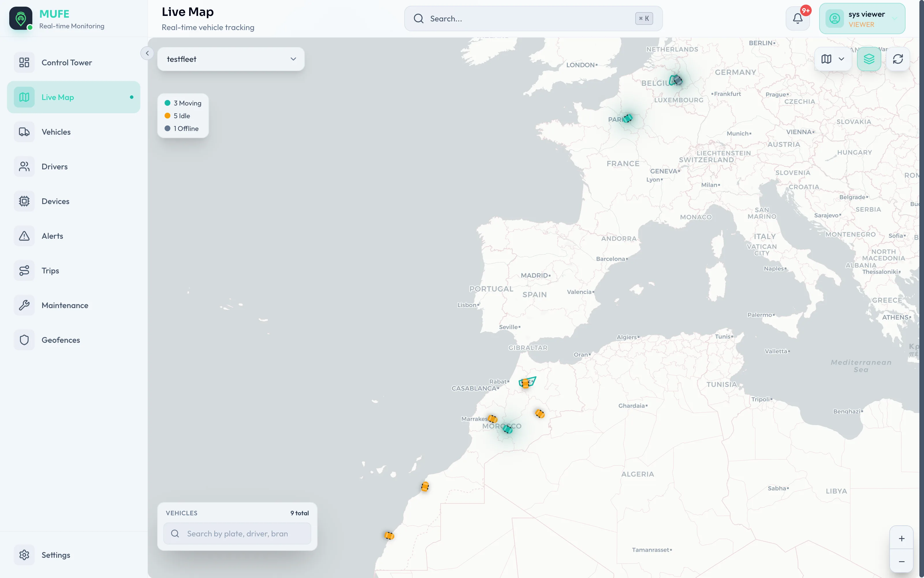Open the map style dropdown
The height and width of the screenshot is (578, 924).
pyautogui.click(x=833, y=59)
